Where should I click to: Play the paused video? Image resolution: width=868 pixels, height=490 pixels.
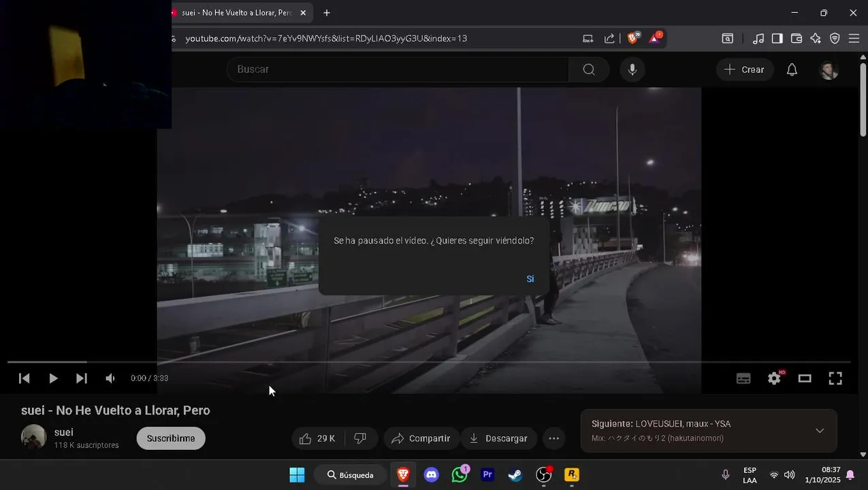tap(53, 378)
